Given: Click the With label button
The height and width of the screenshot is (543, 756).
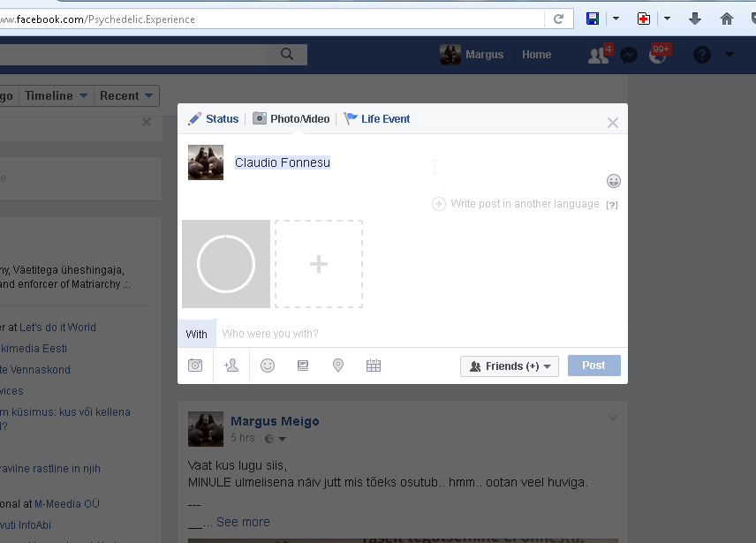Looking at the screenshot, I should pos(197,334).
